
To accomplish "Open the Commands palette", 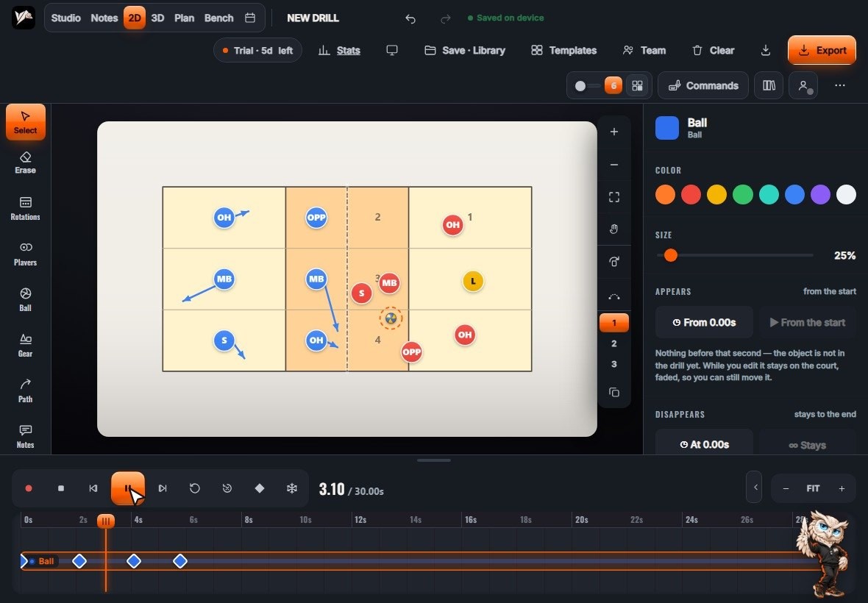I will [703, 85].
